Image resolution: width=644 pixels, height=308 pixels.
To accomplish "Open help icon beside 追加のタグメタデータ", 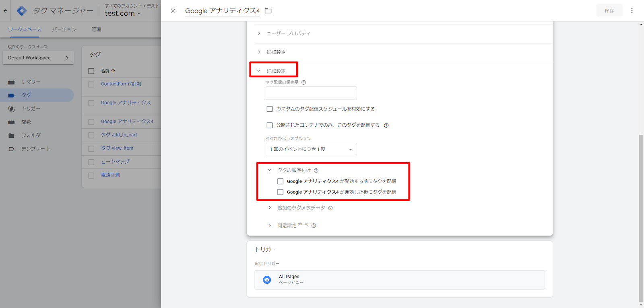I will pyautogui.click(x=330, y=208).
